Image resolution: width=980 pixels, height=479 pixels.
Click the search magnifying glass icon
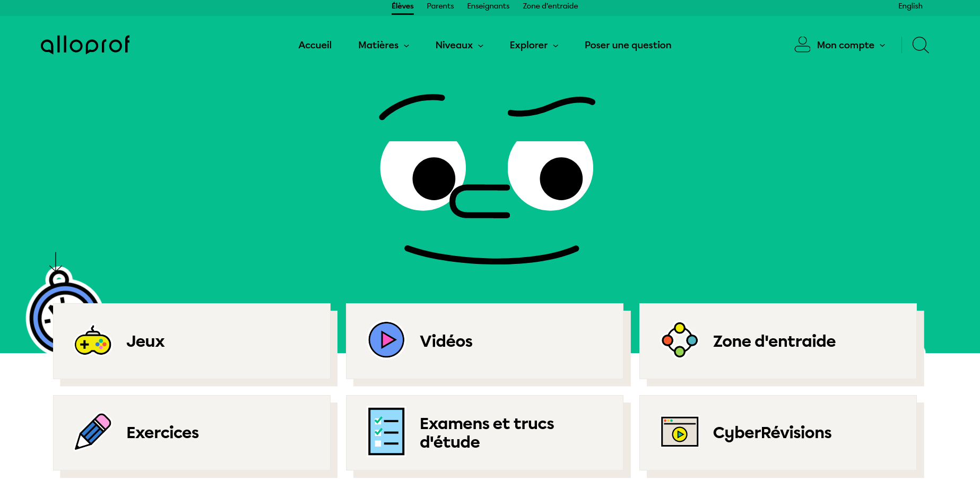[x=920, y=45]
